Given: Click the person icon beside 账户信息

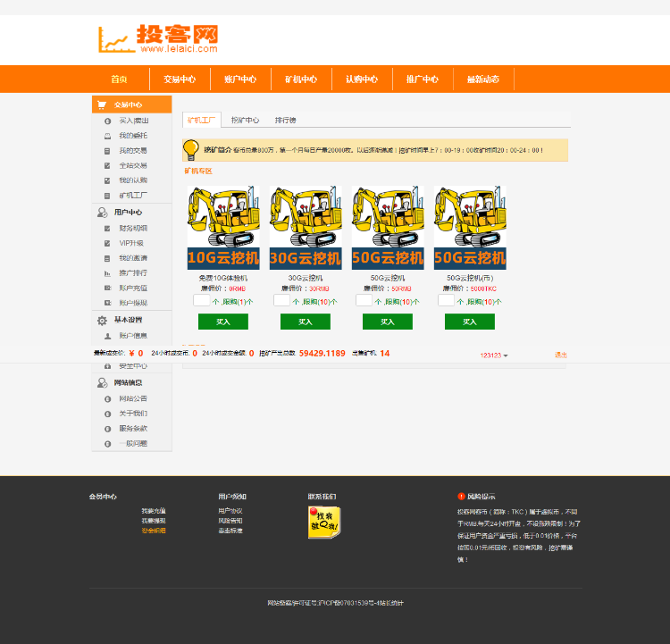Looking at the screenshot, I should click(x=108, y=337).
